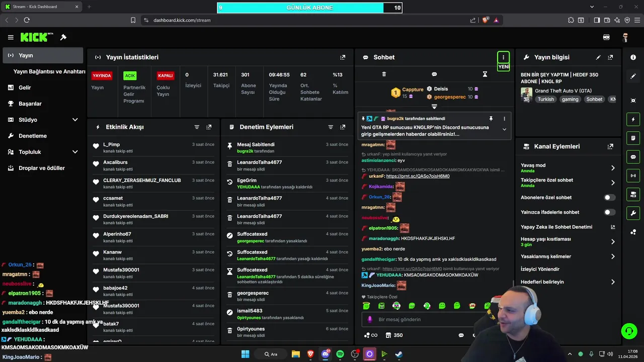Pop out the Etkinlik Akışı panel
The height and width of the screenshot is (362, 644).
(x=209, y=127)
